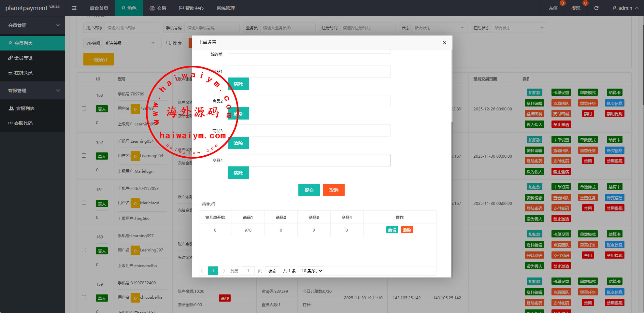The width and height of the screenshot is (644, 313).
Task: Switch to the 交易 top tab
Action: [x=158, y=8]
